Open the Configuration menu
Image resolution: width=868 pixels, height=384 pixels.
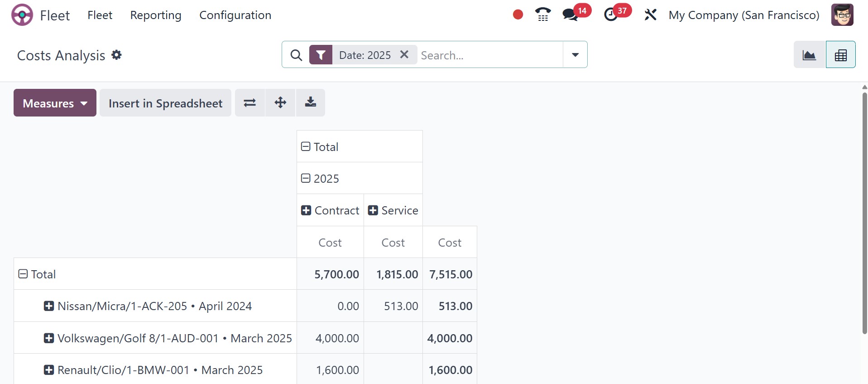pyautogui.click(x=235, y=15)
